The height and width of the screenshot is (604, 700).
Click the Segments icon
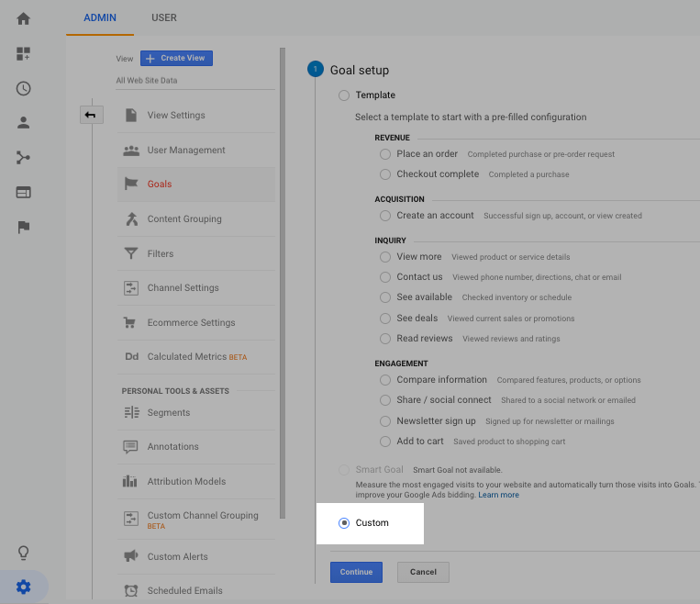(132, 412)
